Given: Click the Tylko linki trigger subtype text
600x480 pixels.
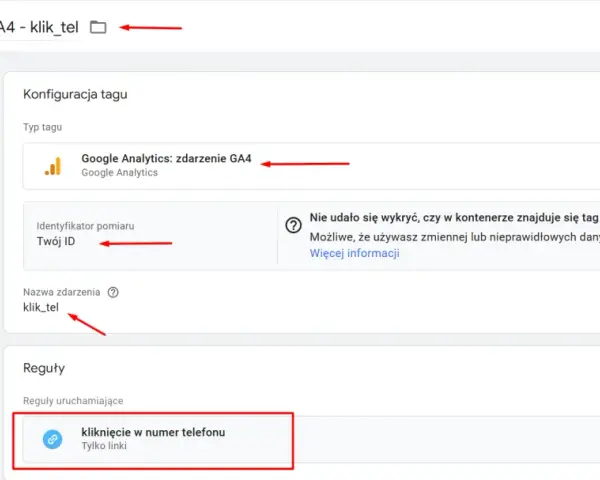Looking at the screenshot, I should coord(104,446).
